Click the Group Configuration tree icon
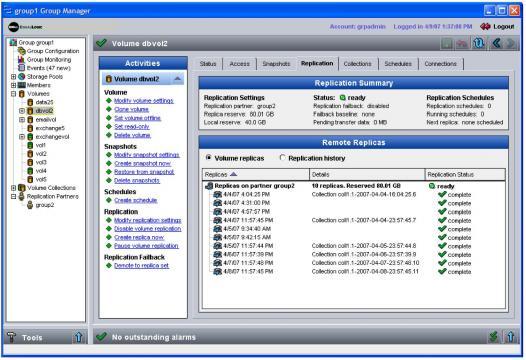 click(22, 51)
